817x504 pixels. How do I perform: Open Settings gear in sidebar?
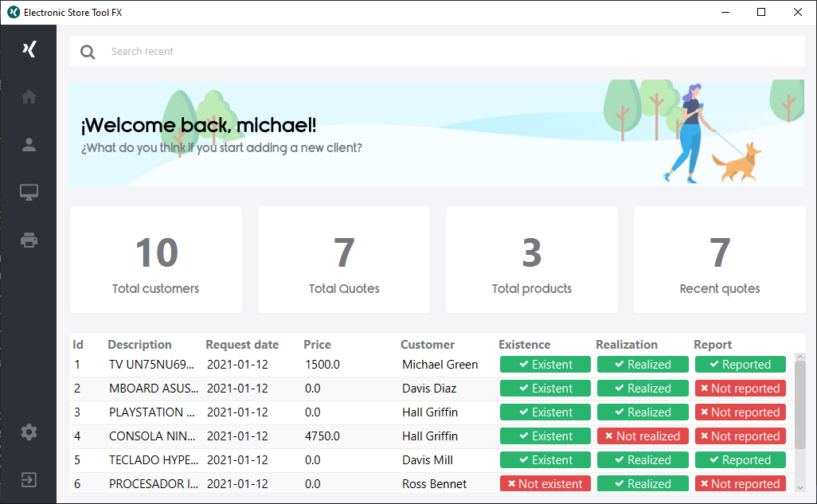29,432
